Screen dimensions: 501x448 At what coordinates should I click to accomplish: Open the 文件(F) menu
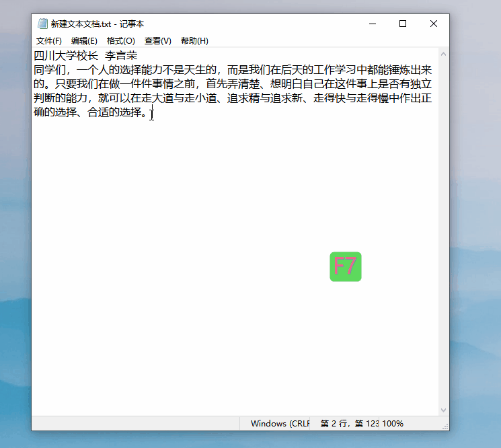point(49,41)
